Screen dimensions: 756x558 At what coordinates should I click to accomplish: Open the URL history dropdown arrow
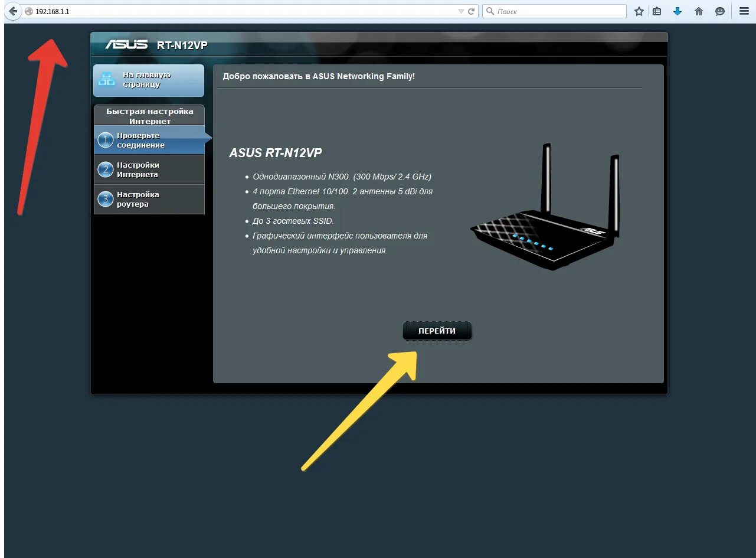click(x=461, y=11)
